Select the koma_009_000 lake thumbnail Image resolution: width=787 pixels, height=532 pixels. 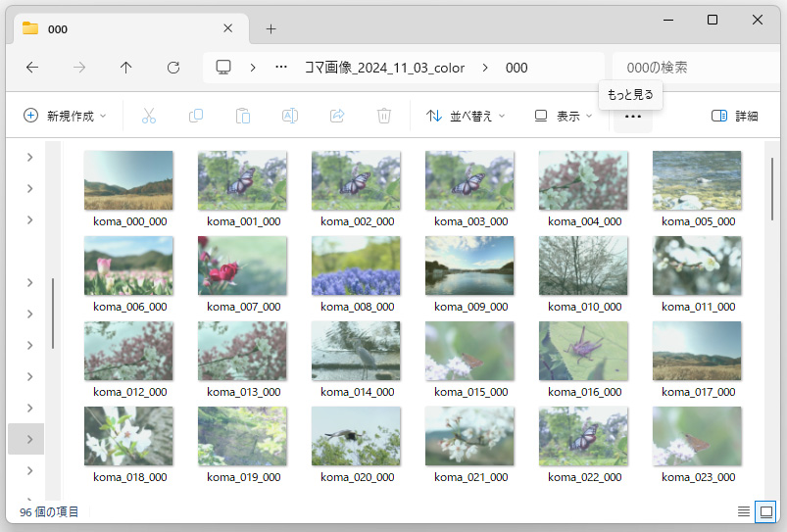[x=469, y=266]
